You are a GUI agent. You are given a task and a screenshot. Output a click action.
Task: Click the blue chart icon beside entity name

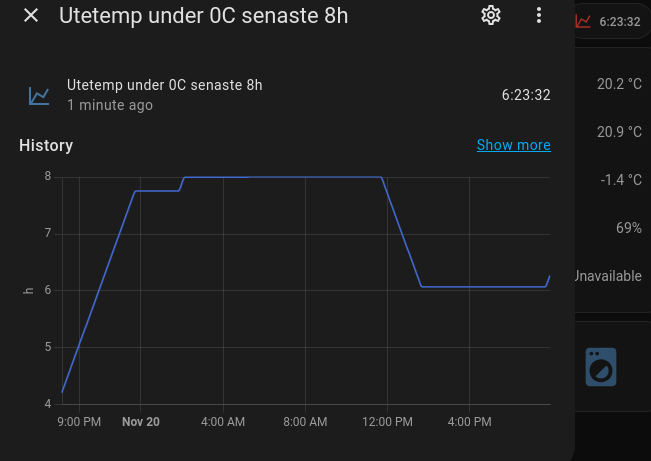click(x=39, y=96)
